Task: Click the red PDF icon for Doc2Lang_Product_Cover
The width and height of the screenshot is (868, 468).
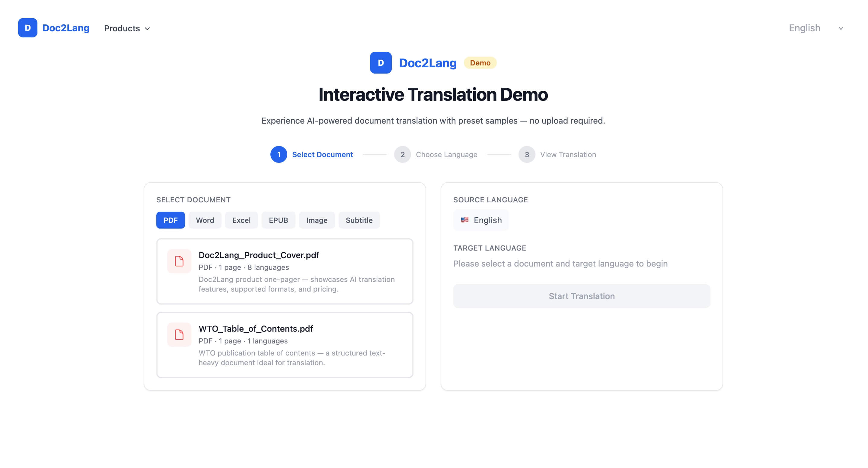Action: [179, 261]
